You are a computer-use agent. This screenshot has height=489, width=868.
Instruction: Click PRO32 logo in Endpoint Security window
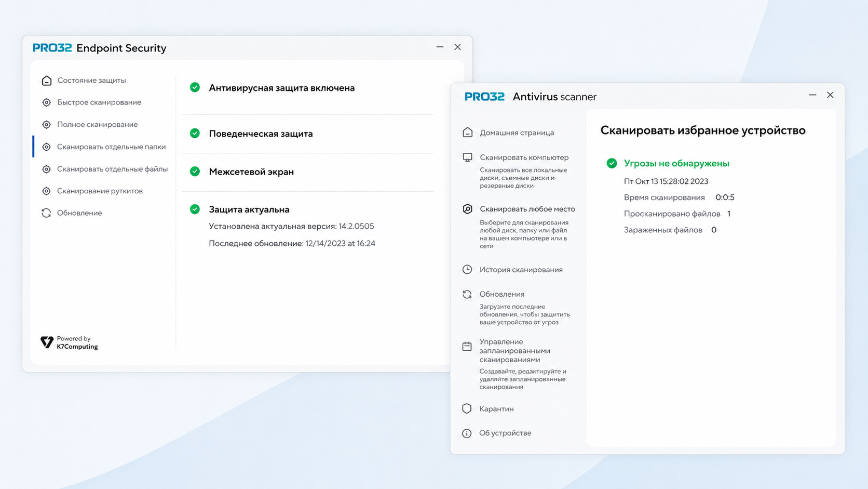coord(52,48)
